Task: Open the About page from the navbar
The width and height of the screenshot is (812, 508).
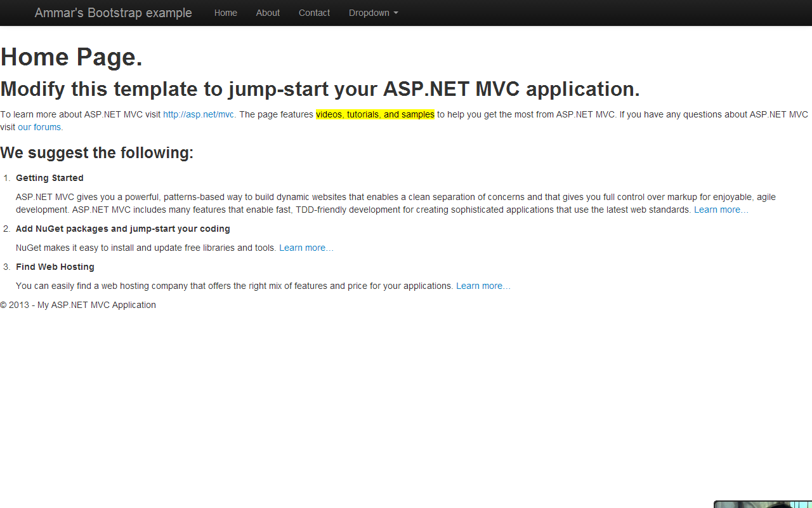Action: tap(268, 13)
